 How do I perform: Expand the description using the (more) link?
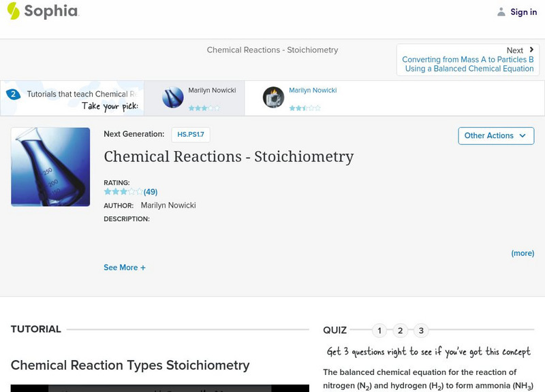521,253
